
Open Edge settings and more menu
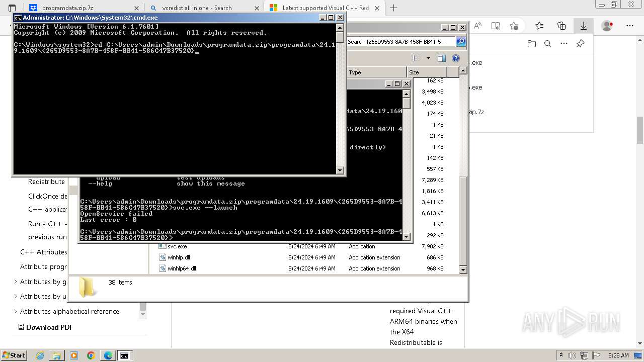coord(629,26)
